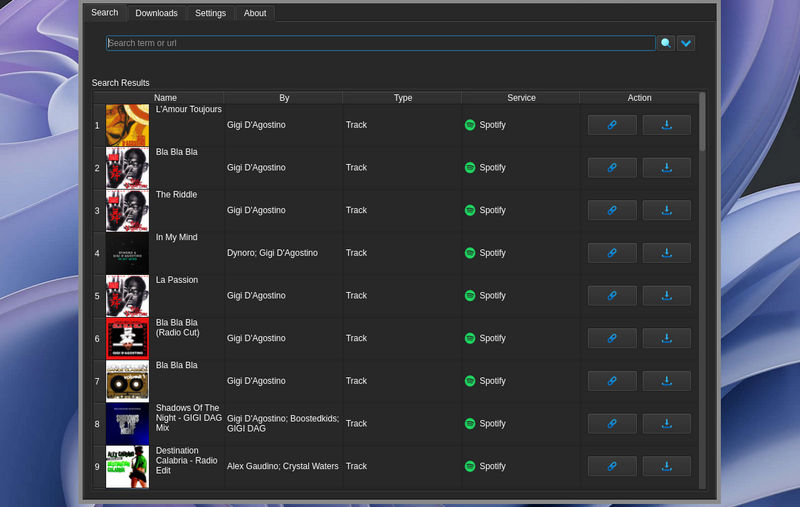The height and width of the screenshot is (507, 800).
Task: Select the row number 1 header
Action: point(97,125)
